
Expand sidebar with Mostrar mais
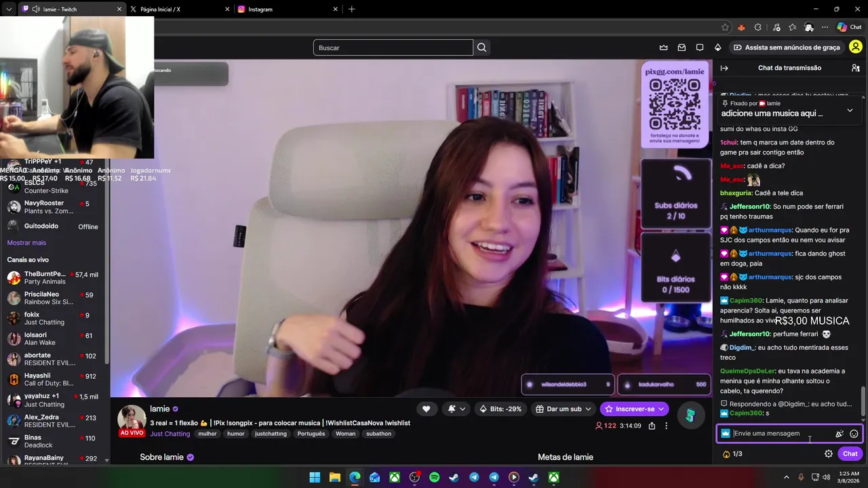coord(26,243)
